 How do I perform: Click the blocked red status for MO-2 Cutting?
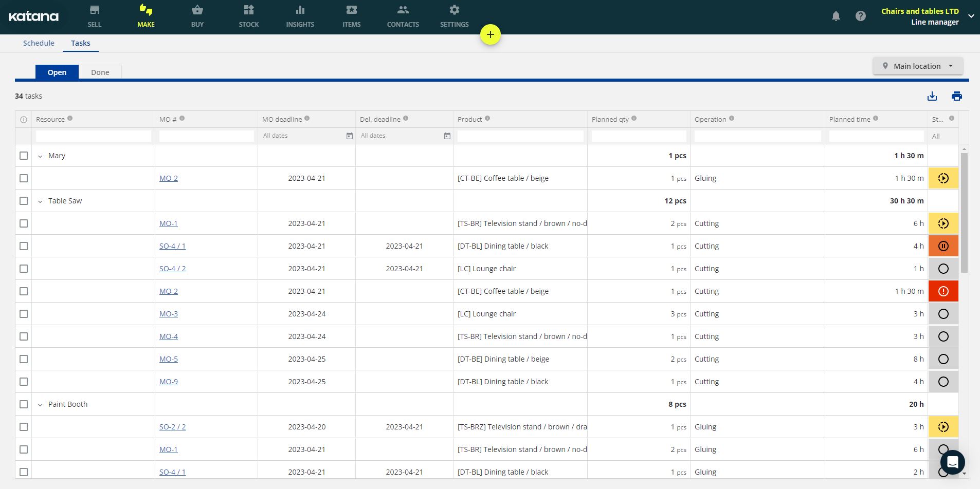943,291
